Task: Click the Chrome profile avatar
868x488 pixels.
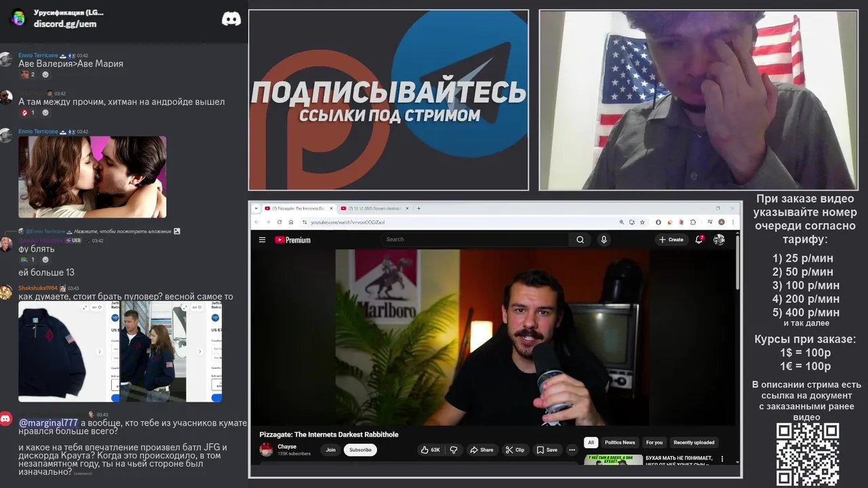Action: [722, 222]
